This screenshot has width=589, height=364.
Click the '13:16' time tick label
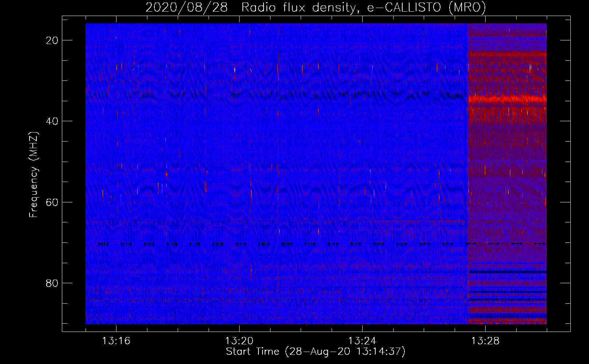[x=116, y=341]
